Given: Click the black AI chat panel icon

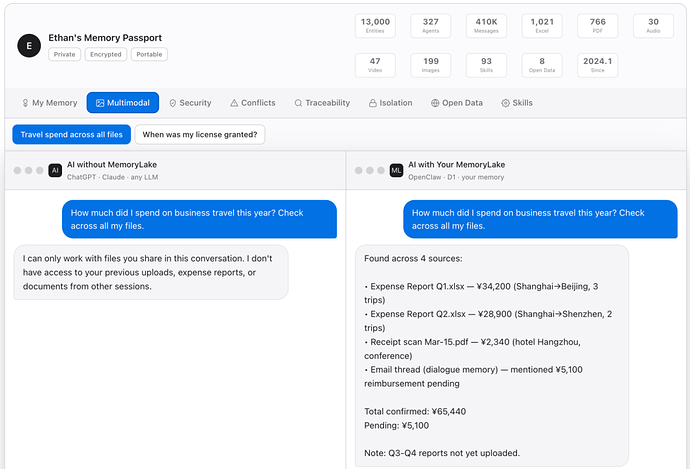Looking at the screenshot, I should [55, 171].
